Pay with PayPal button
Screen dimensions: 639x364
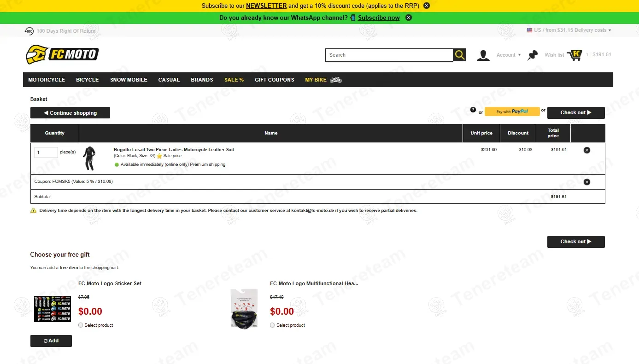pyautogui.click(x=512, y=112)
